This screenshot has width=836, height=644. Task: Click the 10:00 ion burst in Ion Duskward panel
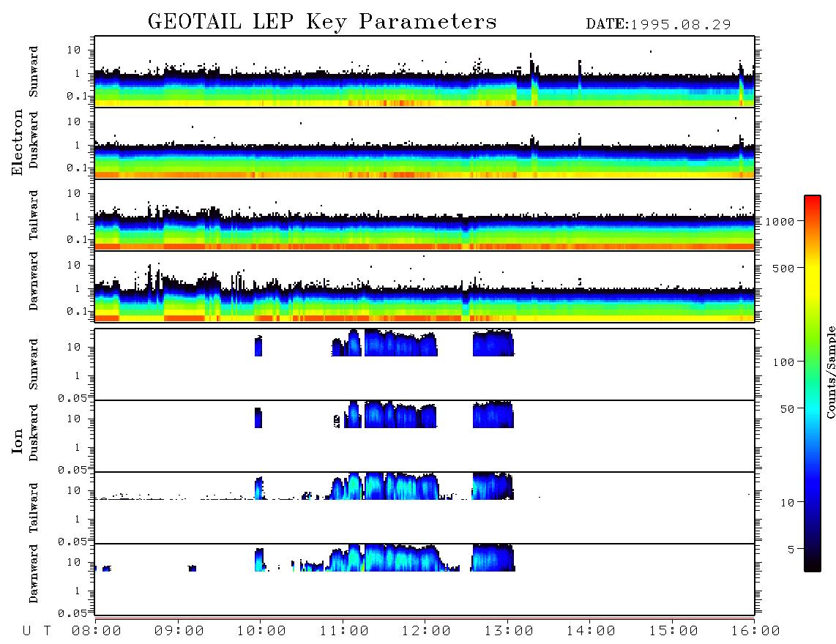258,417
